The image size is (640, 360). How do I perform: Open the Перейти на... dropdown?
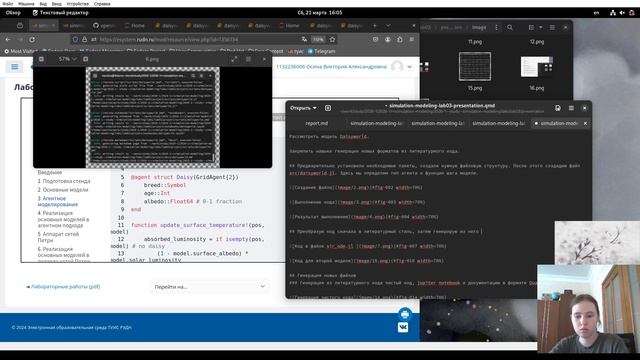click(209, 287)
